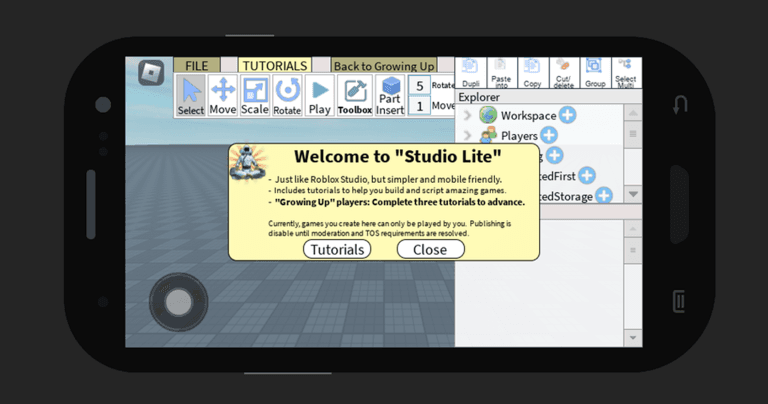
Task: Click the Copy icon in Explorer toolbar
Action: click(532, 73)
